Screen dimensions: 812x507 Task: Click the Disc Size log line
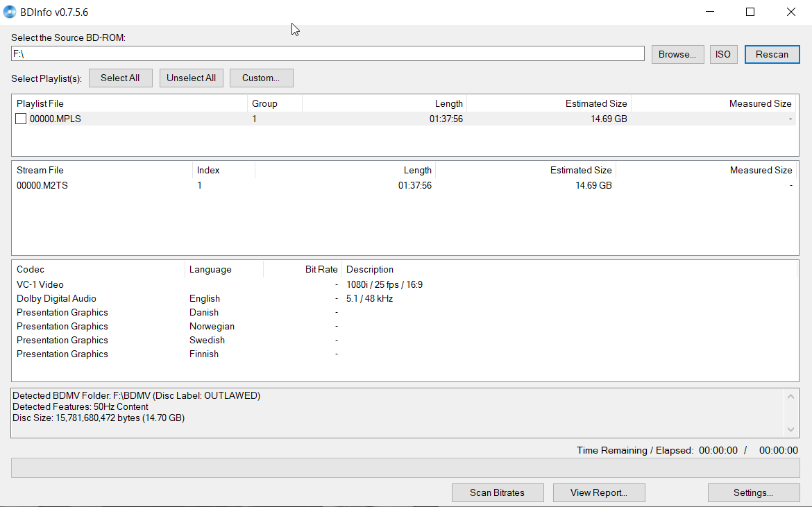coord(99,418)
